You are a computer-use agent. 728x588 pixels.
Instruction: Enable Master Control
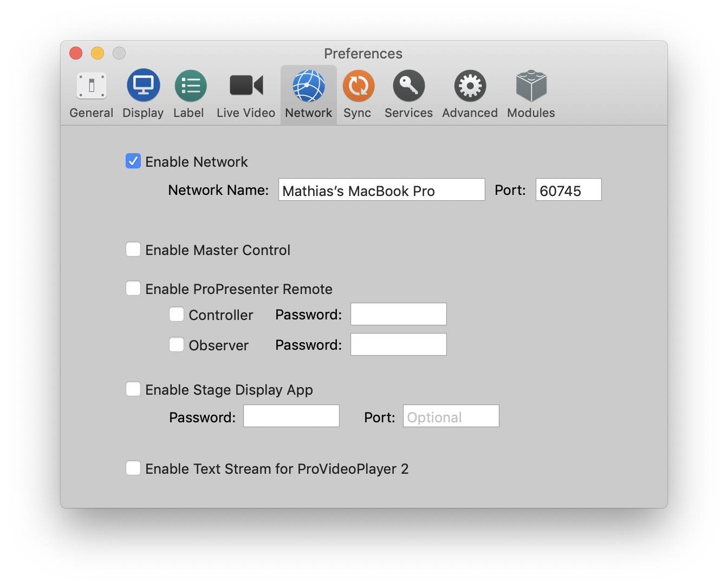pos(133,249)
